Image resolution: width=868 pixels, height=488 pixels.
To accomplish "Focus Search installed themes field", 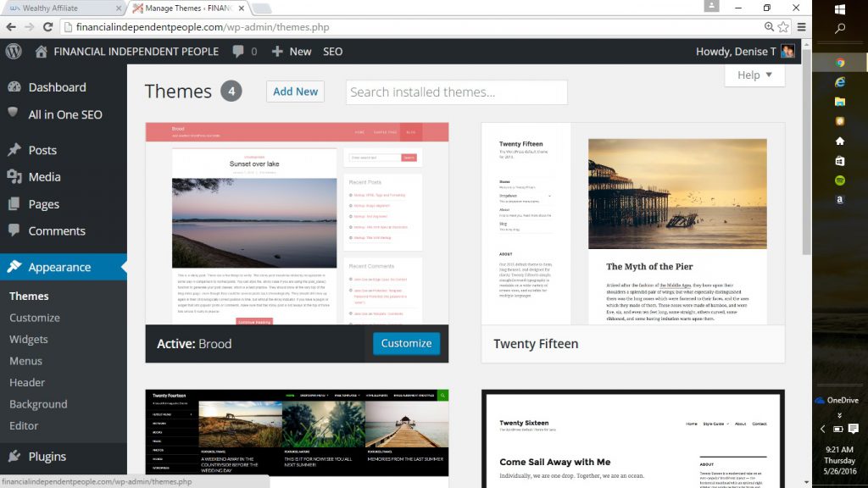I will [457, 91].
